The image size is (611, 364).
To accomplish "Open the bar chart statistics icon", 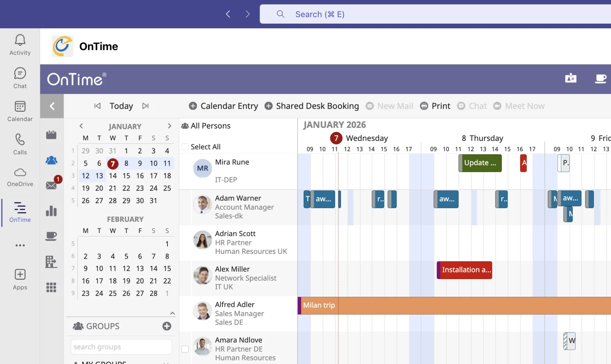I will pos(51,211).
